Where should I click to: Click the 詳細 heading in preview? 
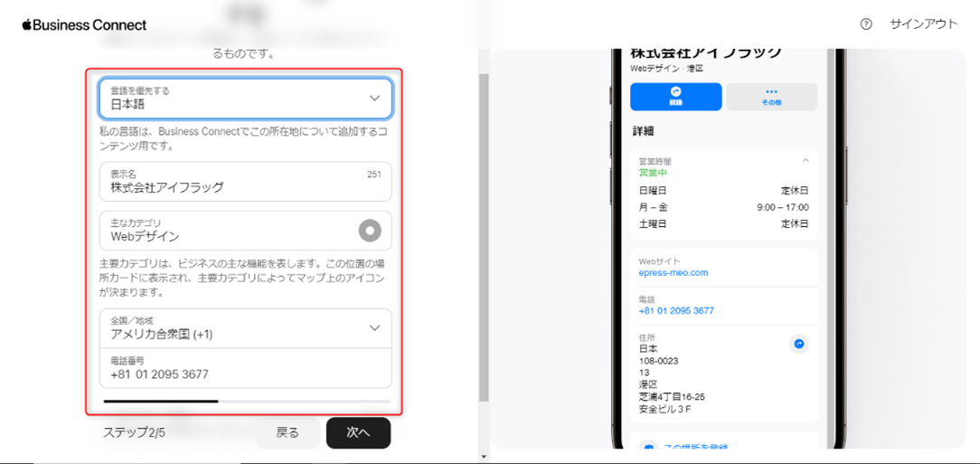tap(642, 132)
